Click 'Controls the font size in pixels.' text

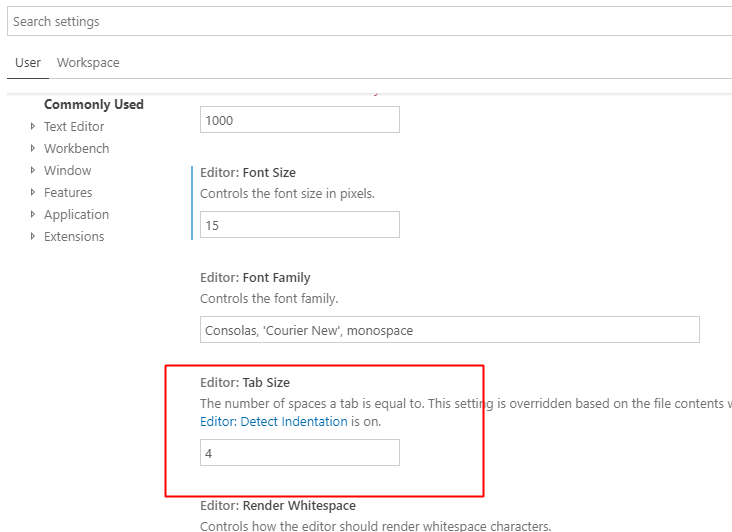(288, 194)
